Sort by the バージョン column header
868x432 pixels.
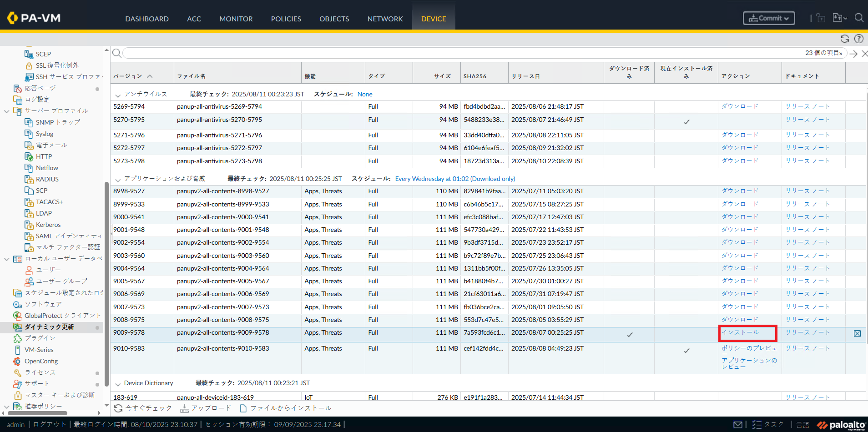point(128,76)
